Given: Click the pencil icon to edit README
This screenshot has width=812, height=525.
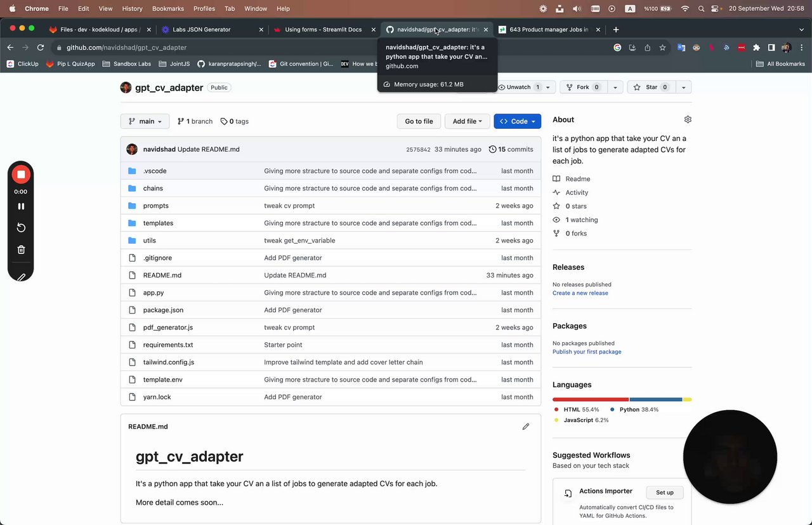Looking at the screenshot, I should [525, 427].
